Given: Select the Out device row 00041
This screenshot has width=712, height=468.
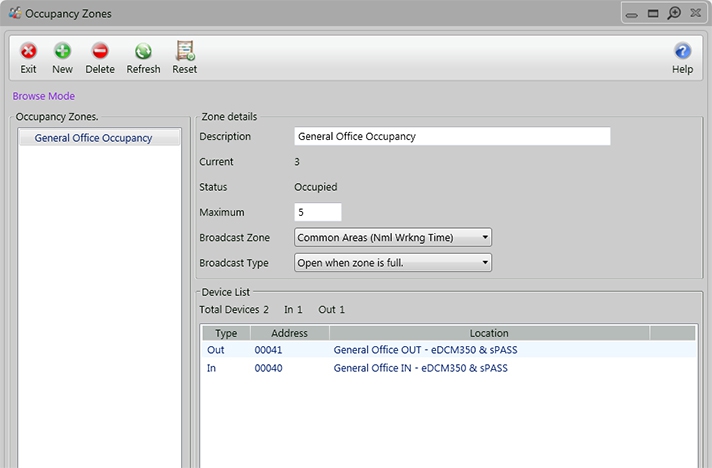Looking at the screenshot, I should coord(449,350).
